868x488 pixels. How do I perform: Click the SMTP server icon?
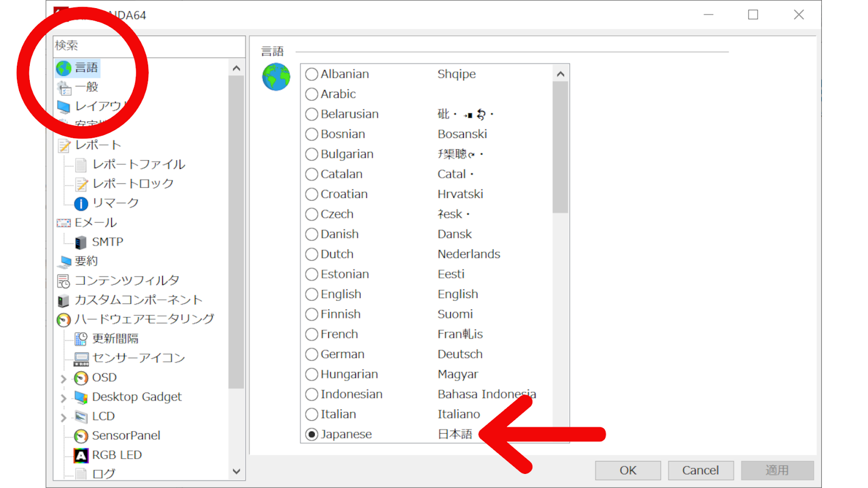point(81,242)
